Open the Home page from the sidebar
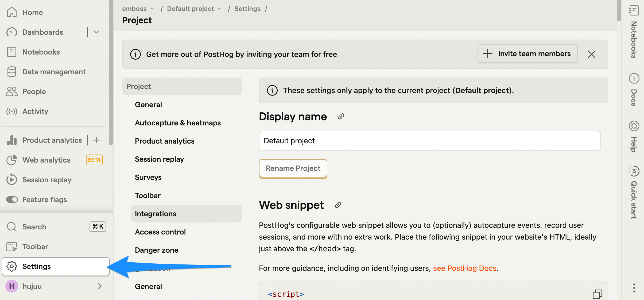Image resolution: width=644 pixels, height=300 pixels. [x=32, y=12]
